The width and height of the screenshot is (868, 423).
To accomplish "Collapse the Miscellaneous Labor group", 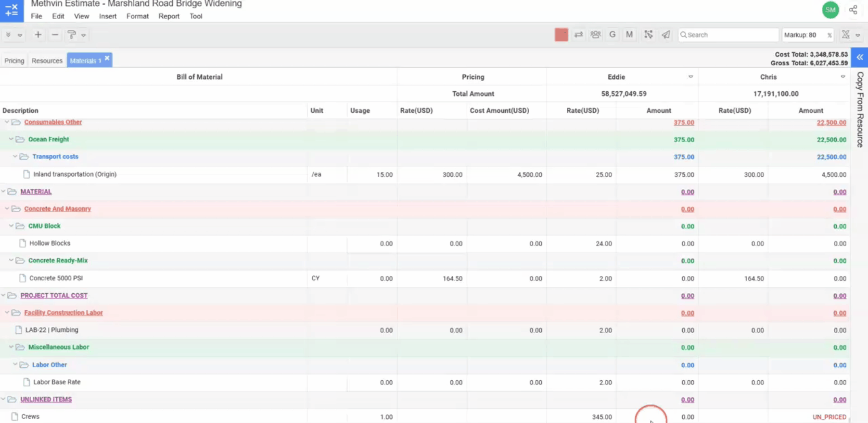I will coord(11,347).
